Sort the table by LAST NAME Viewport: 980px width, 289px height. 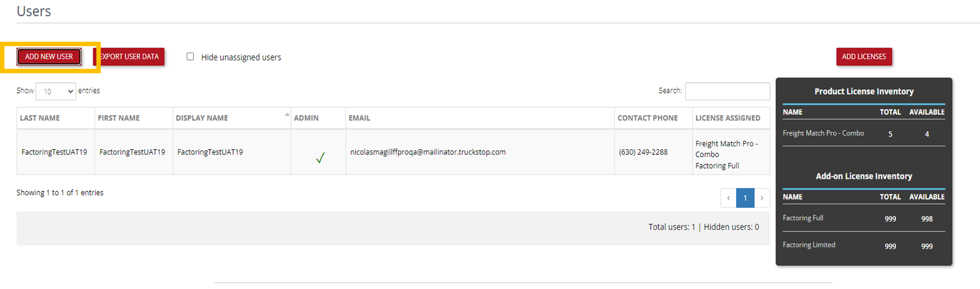coord(40,118)
